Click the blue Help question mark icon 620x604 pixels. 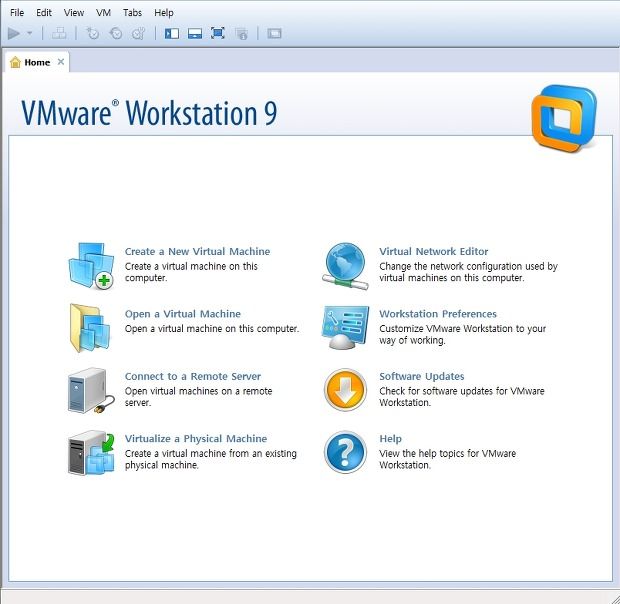(345, 452)
